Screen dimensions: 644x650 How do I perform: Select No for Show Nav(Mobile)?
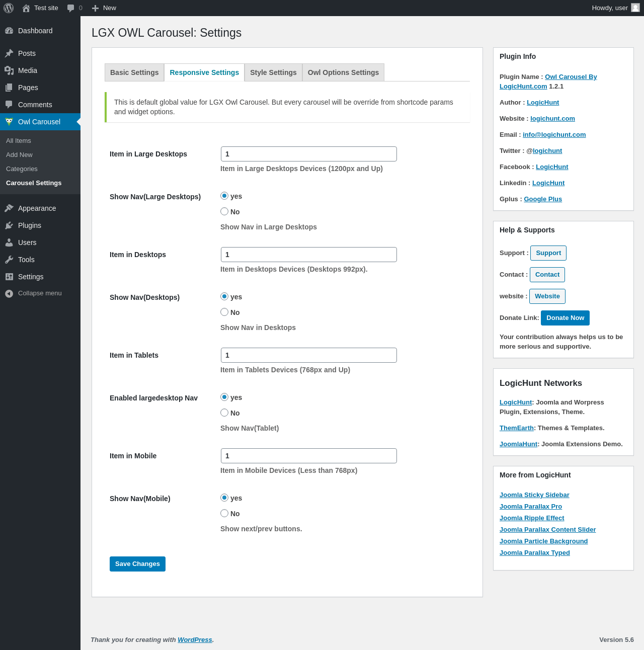coord(224,513)
